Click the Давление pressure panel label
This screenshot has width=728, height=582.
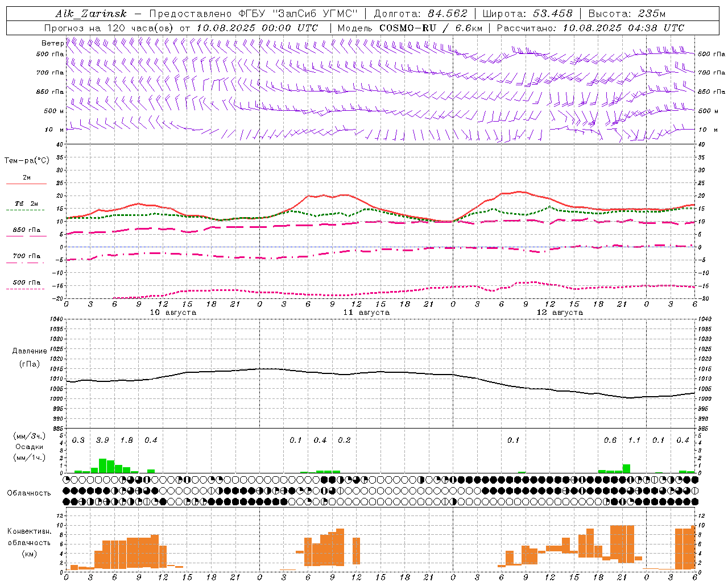(x=29, y=351)
